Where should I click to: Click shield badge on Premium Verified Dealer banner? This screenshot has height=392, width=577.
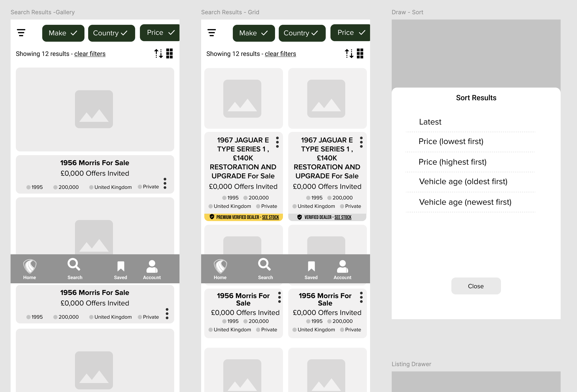[212, 217]
